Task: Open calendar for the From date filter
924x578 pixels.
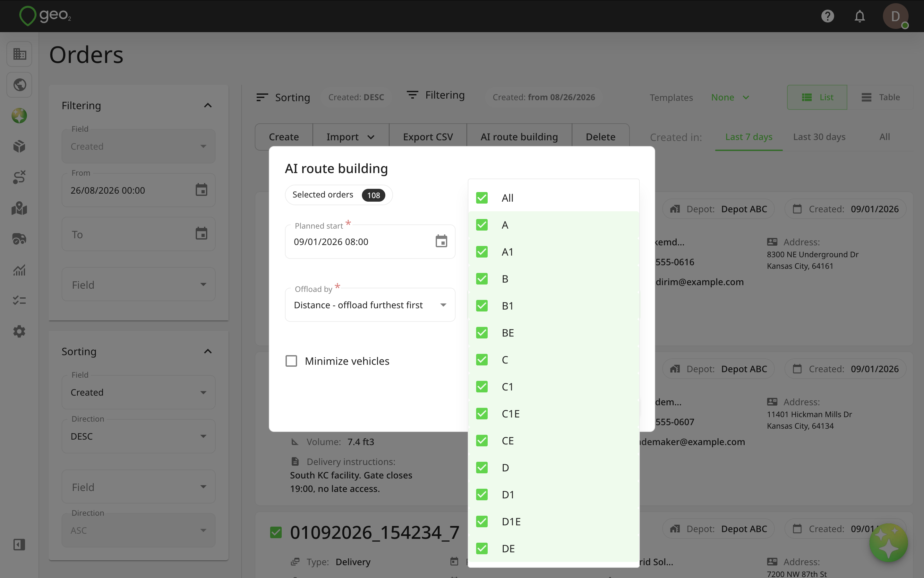Action: click(x=201, y=190)
